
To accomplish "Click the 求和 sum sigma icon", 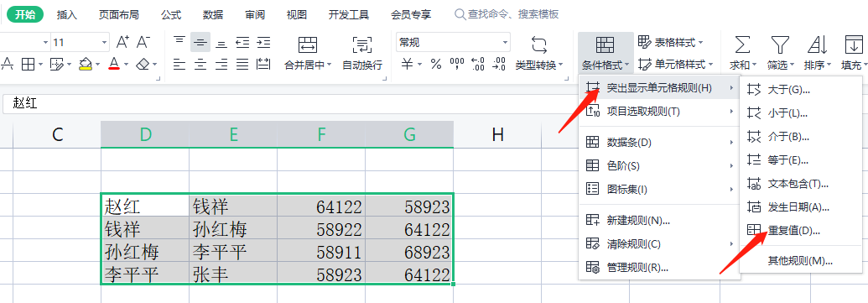I will point(742,44).
